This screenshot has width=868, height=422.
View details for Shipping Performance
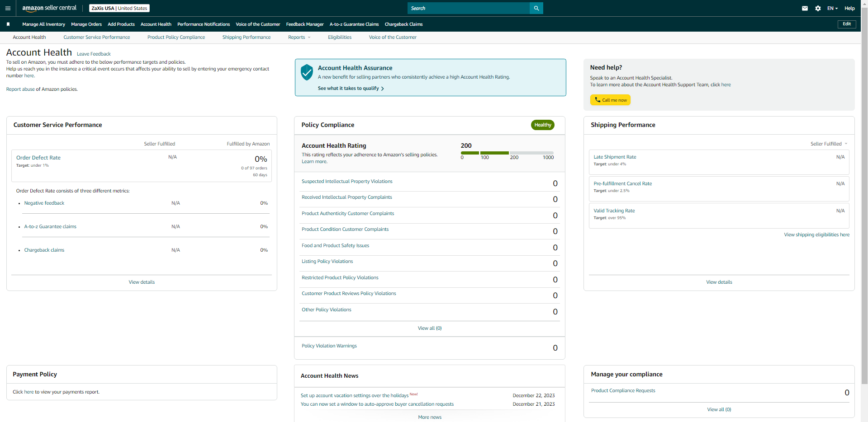click(x=719, y=282)
